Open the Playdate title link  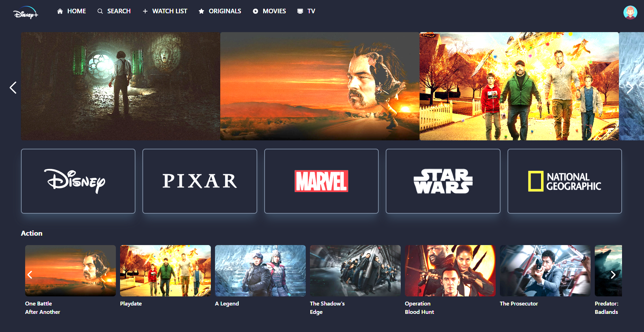pyautogui.click(x=131, y=303)
